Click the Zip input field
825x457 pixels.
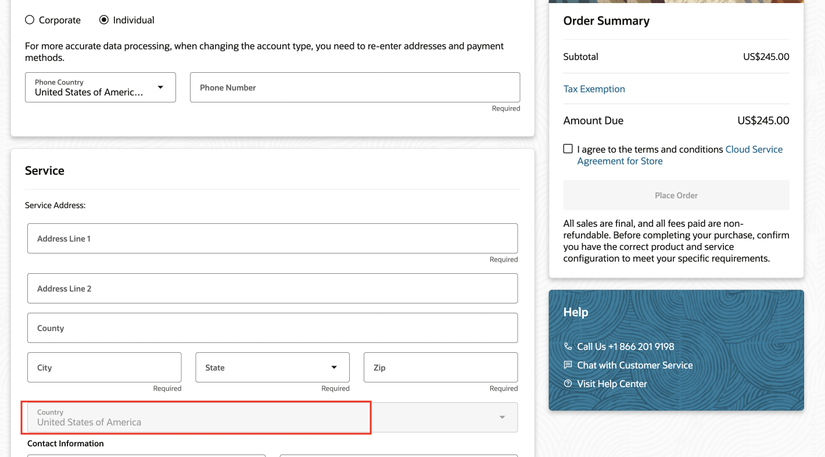(x=440, y=368)
